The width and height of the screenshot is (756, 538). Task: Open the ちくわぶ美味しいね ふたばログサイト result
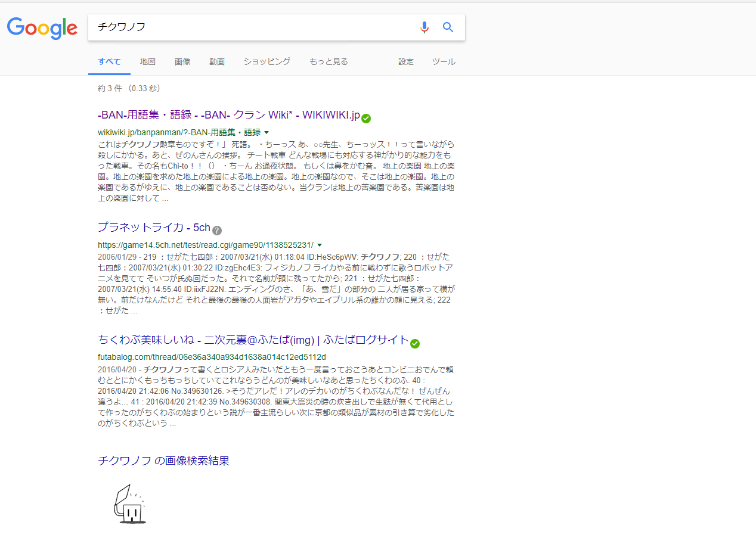click(x=253, y=340)
